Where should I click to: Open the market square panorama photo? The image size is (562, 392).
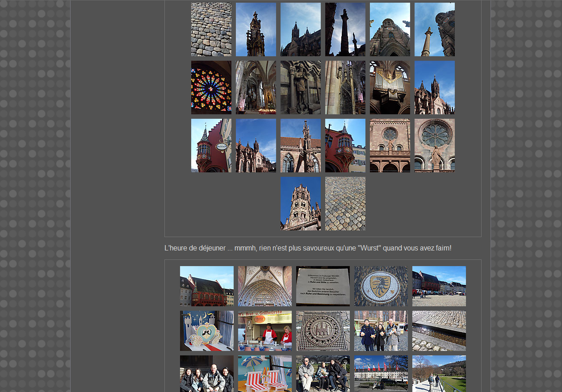point(439,286)
